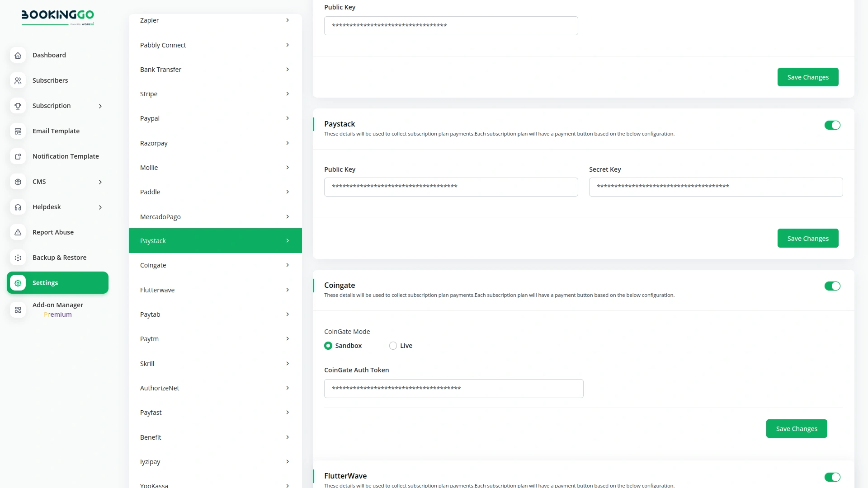
Task: Click the Subscription trophy icon
Action: [x=18, y=106]
